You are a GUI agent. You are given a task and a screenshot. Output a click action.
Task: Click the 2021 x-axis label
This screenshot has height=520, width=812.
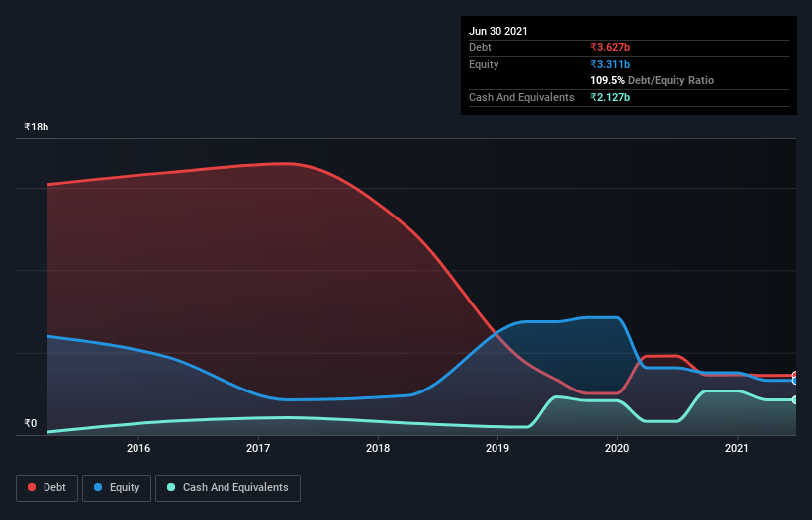coord(737,448)
